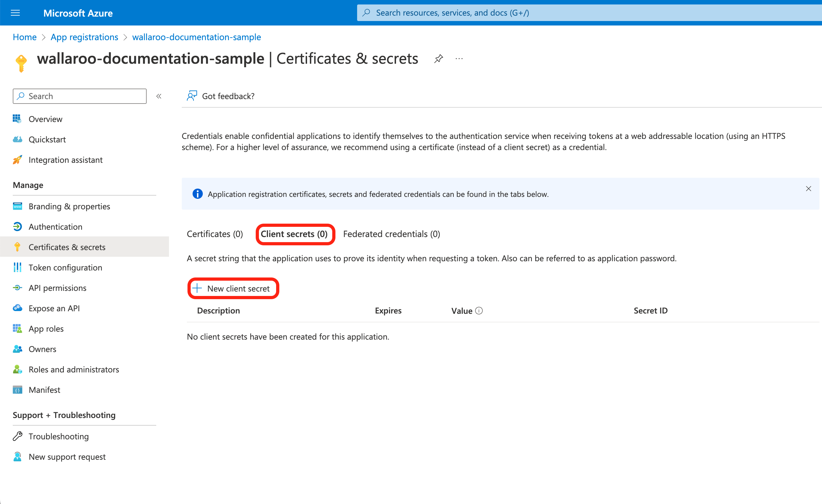Dismiss the blue information banner
This screenshot has height=504, width=822.
(808, 189)
